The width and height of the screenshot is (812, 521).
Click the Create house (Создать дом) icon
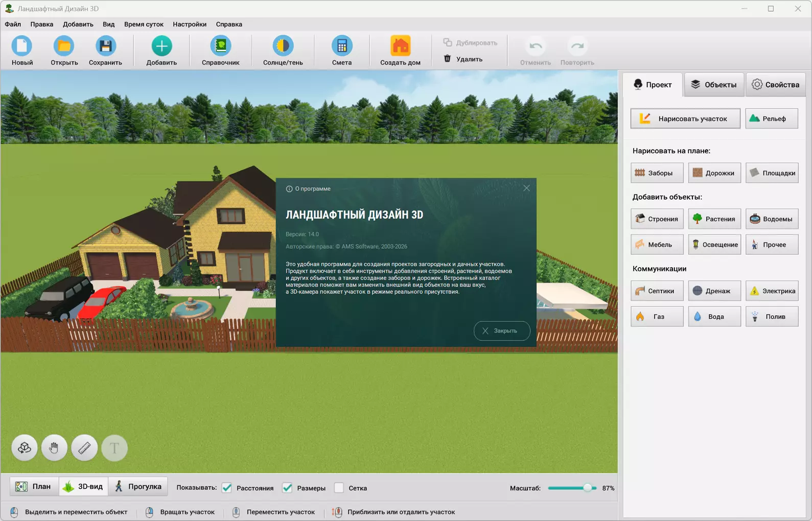[400, 46]
